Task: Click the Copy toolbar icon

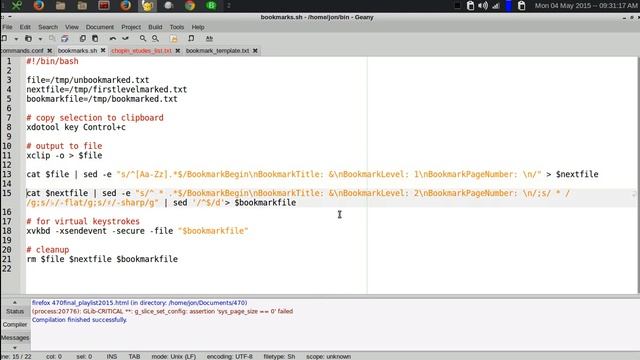Action: pos(82,38)
